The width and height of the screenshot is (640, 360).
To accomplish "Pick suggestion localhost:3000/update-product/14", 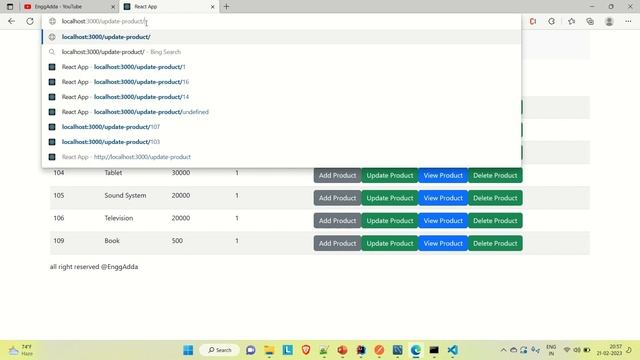I will coord(281,97).
